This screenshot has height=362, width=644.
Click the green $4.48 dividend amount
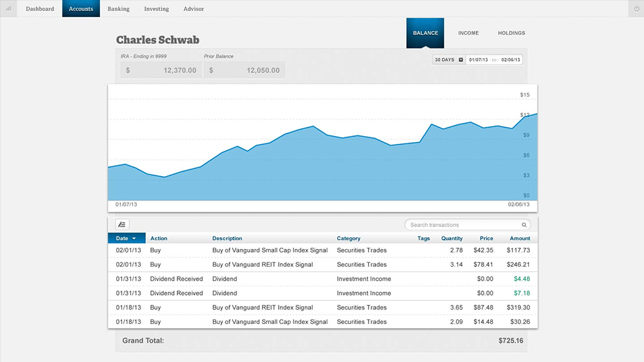522,279
